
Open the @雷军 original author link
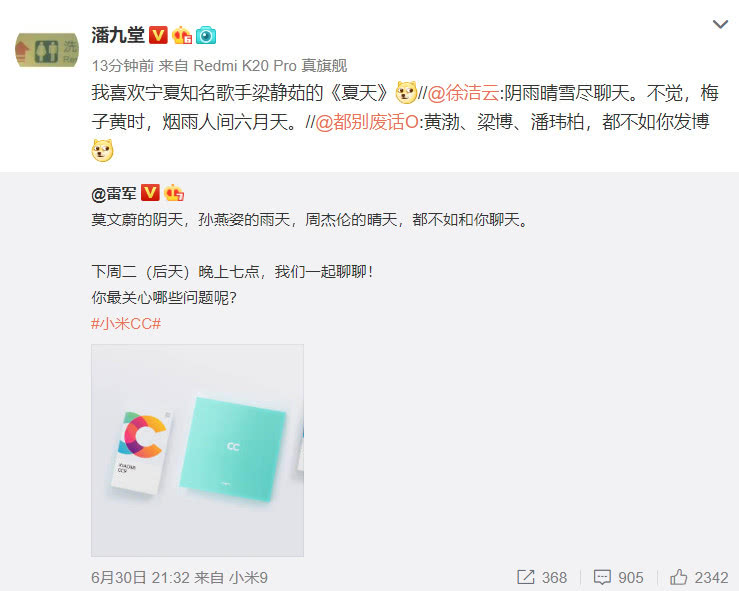[x=114, y=194]
